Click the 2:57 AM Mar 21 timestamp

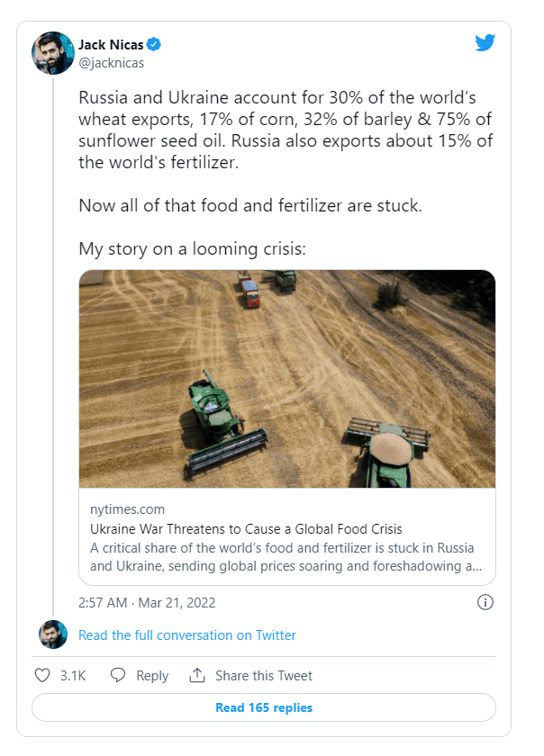[147, 602]
